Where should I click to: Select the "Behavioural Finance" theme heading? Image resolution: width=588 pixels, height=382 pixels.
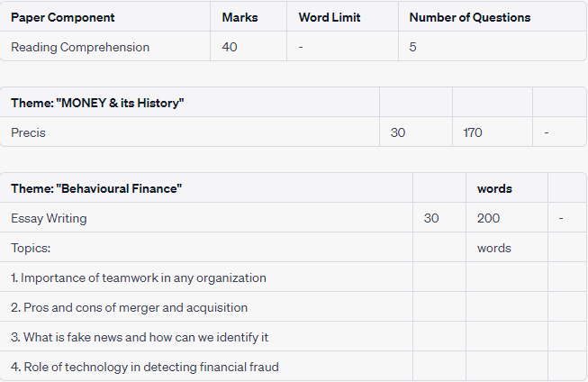96,188
